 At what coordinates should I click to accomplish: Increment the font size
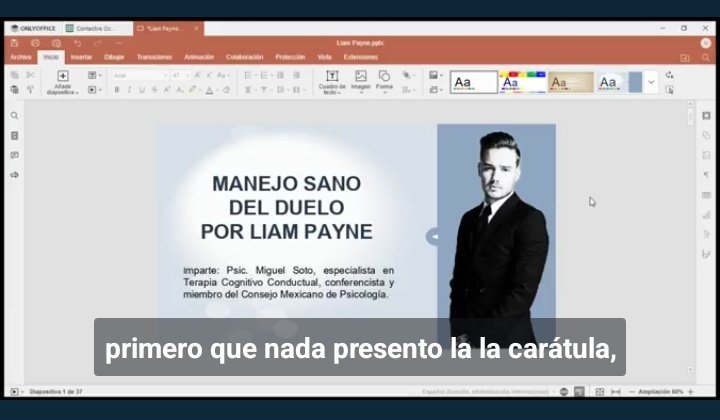(197, 75)
